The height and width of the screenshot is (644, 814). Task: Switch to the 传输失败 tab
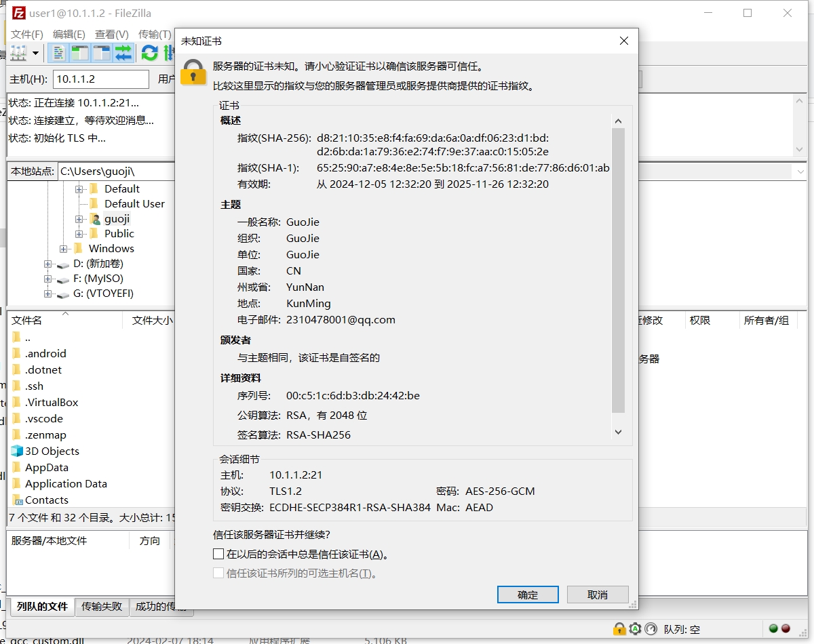pos(102,606)
